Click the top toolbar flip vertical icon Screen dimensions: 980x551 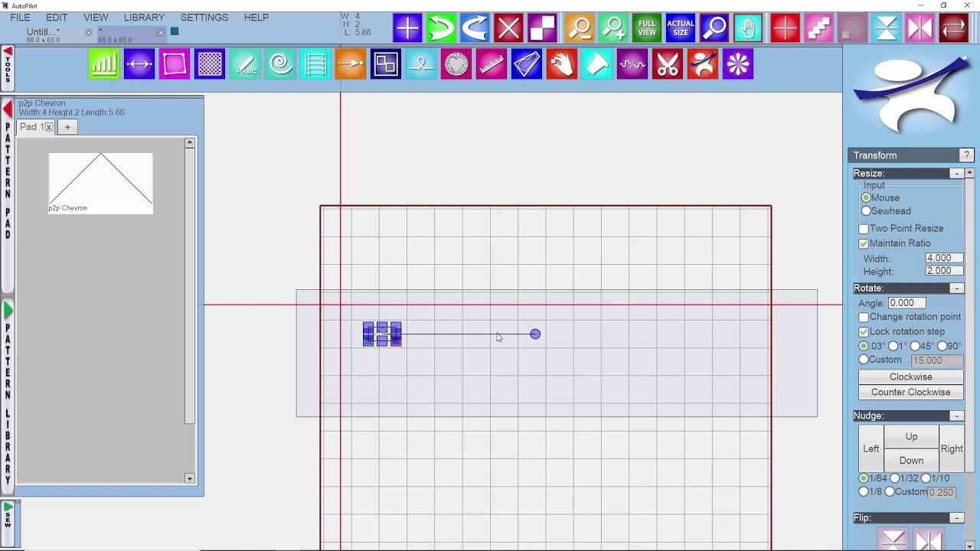[887, 29]
